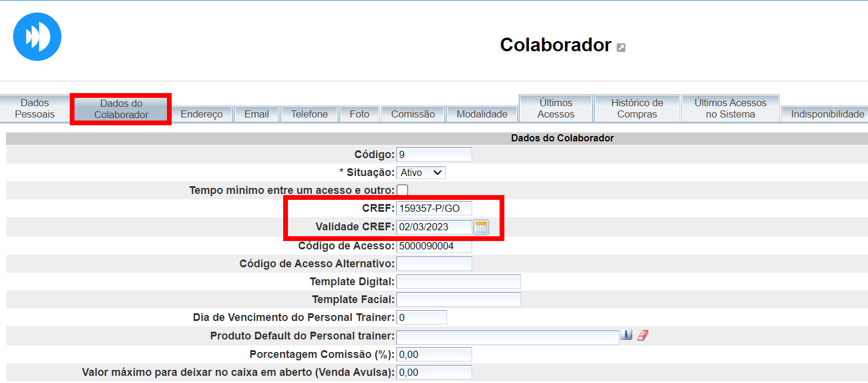The height and width of the screenshot is (383, 868).
Task: Click the popup icon next to Colaborador title
Action: pyautogui.click(x=621, y=48)
